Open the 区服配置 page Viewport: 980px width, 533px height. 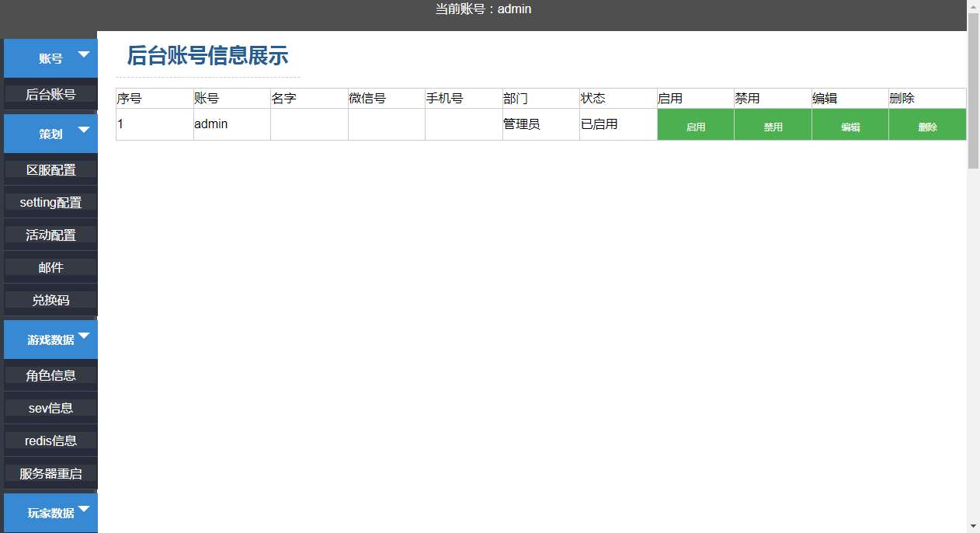50,169
